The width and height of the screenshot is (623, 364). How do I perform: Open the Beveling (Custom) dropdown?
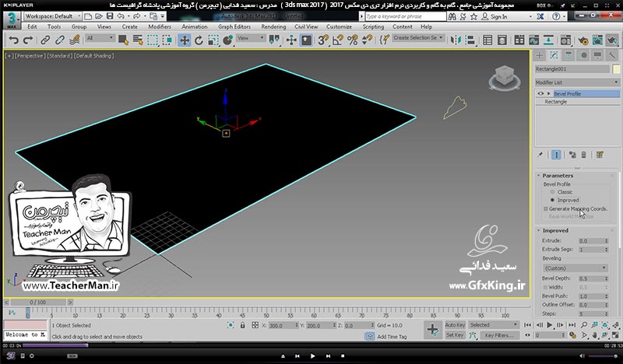(x=575, y=268)
